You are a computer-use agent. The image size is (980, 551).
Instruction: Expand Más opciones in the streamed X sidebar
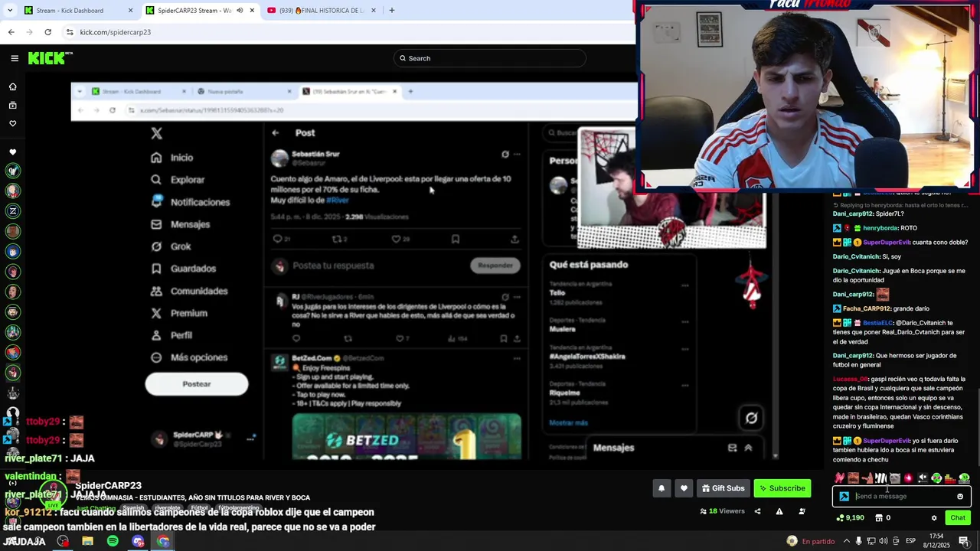click(x=198, y=357)
